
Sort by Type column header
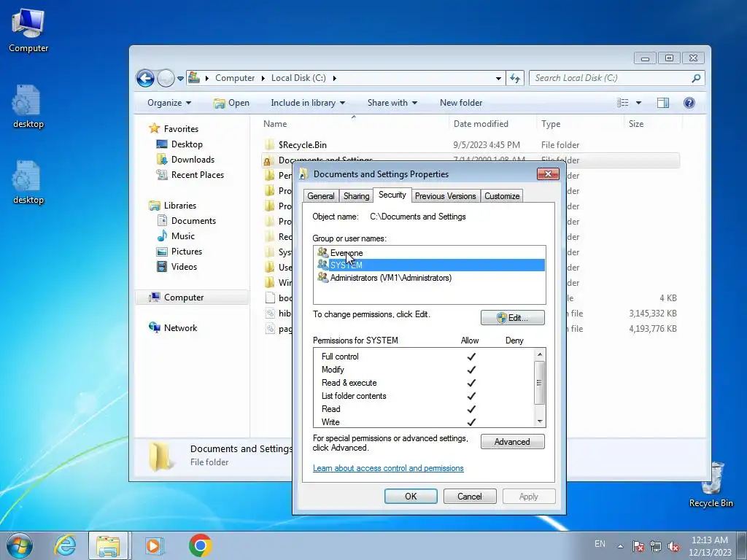(x=580, y=124)
